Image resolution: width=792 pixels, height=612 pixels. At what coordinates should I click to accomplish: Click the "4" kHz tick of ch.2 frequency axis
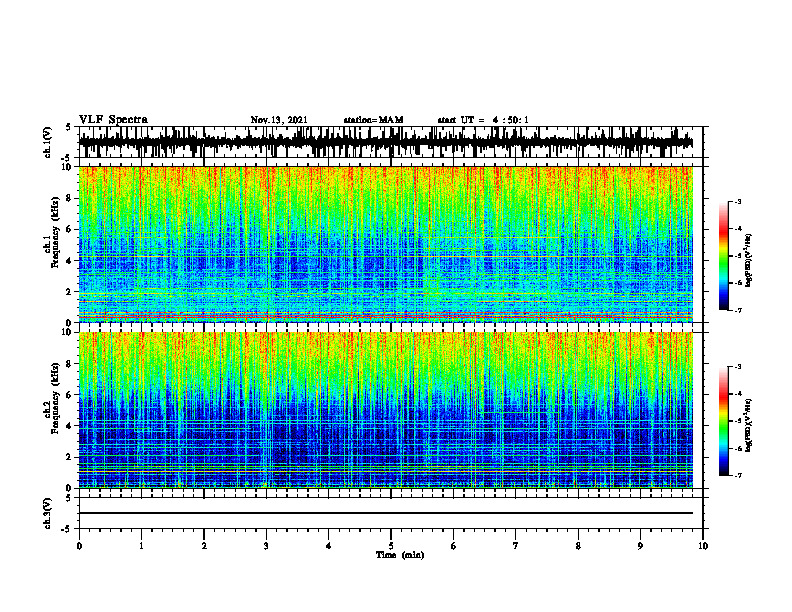70,426
